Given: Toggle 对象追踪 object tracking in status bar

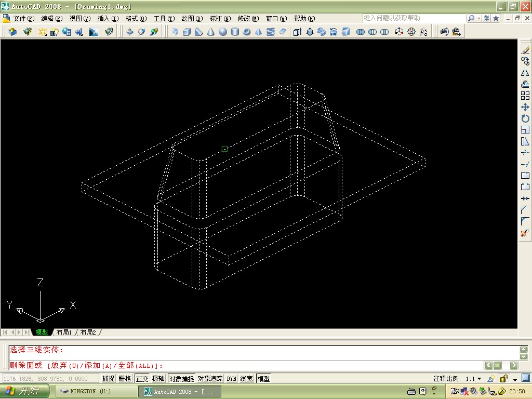Looking at the screenshot, I should point(210,378).
